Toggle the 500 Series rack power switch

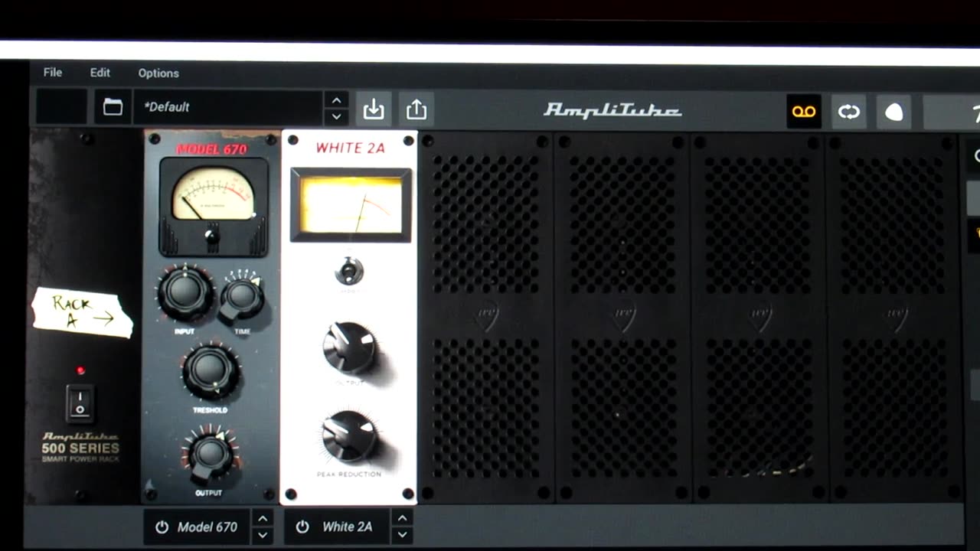[x=80, y=403]
